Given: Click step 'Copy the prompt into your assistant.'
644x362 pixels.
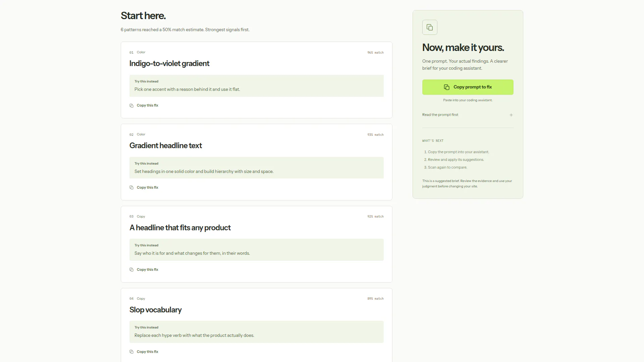Looking at the screenshot, I should click(458, 152).
